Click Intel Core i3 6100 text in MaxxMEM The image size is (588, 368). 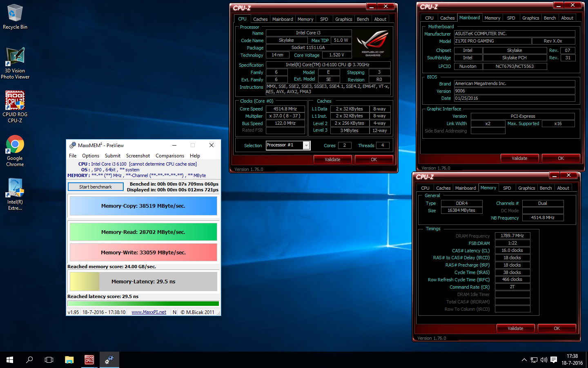pos(109,164)
